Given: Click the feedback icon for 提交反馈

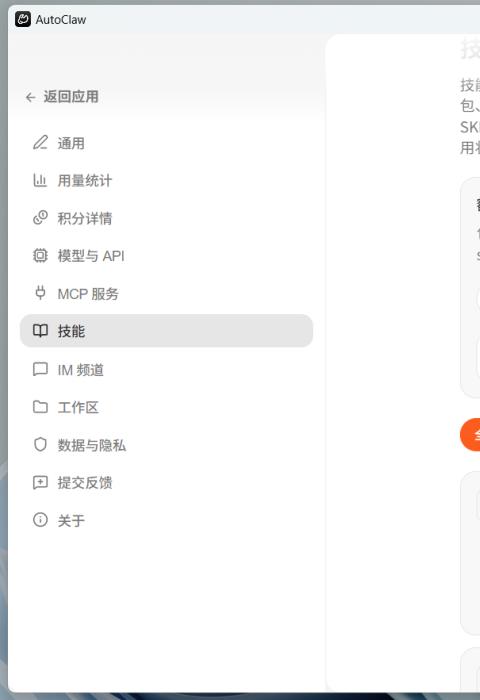Looking at the screenshot, I should [x=40, y=482].
